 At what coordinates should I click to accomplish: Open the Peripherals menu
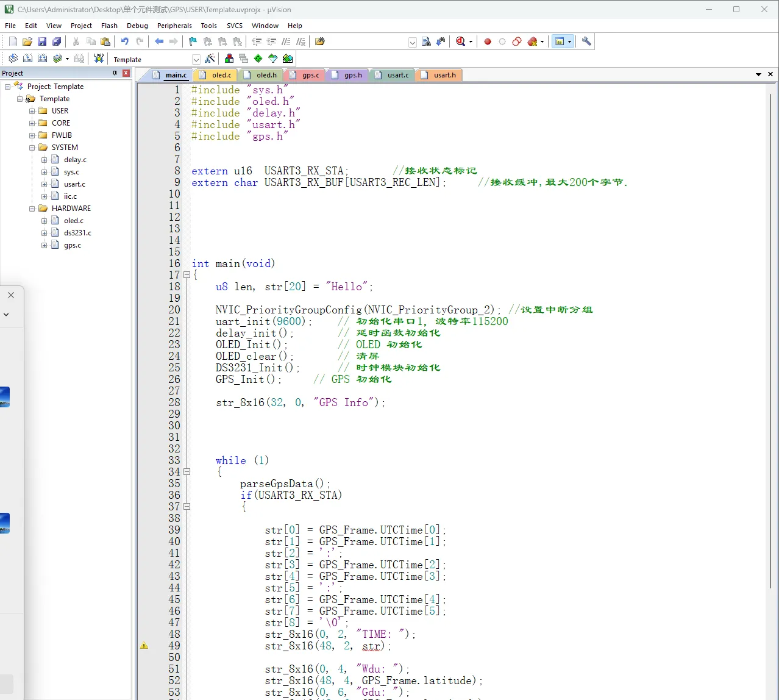[174, 26]
